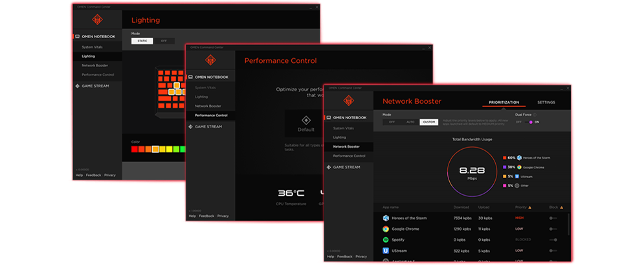Click Privacy link in Network Booster window

pyautogui.click(x=361, y=257)
